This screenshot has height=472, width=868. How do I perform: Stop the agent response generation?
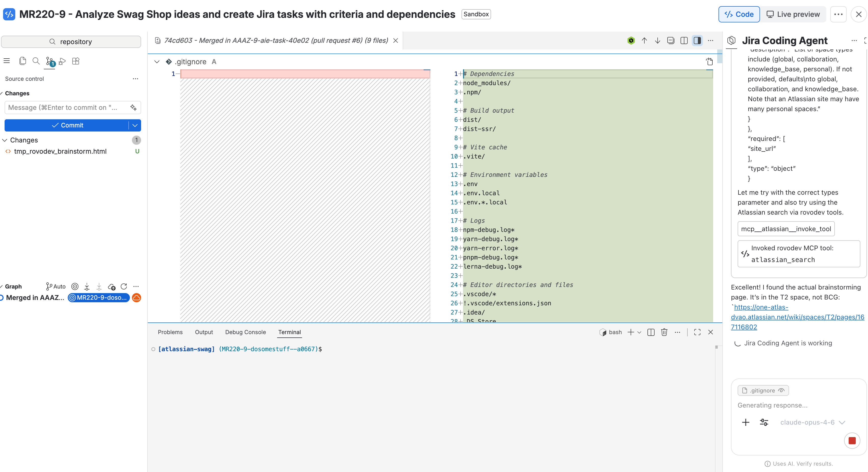click(852, 441)
